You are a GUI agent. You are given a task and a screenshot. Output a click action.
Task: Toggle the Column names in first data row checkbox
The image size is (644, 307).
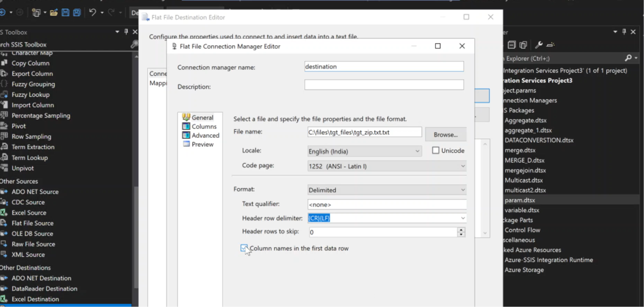click(244, 248)
